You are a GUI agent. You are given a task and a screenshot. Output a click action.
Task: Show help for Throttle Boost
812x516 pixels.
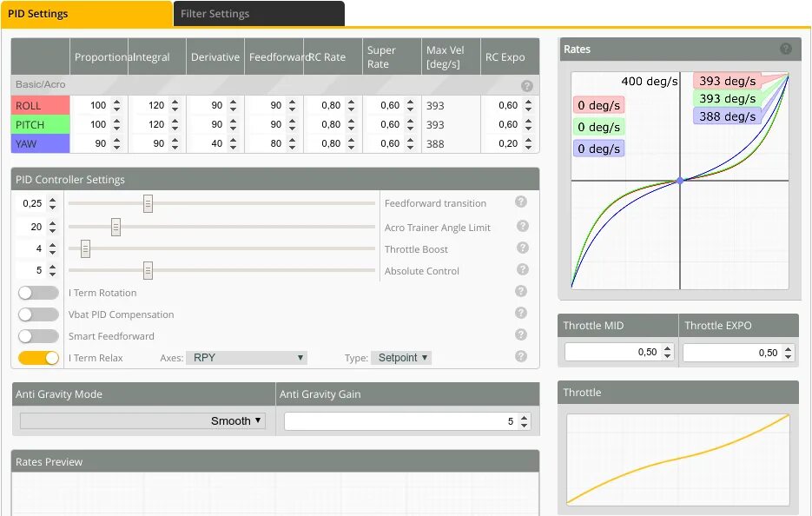(523, 248)
